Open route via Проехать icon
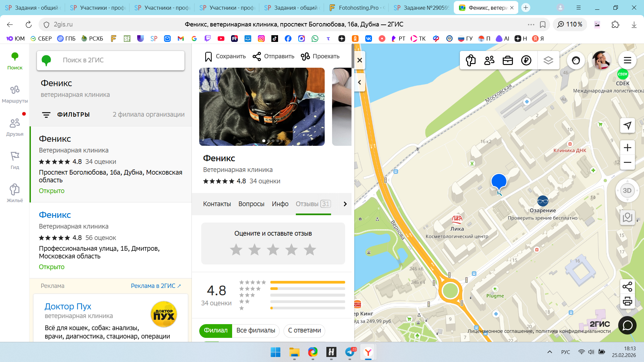The image size is (644, 362). pos(305,57)
